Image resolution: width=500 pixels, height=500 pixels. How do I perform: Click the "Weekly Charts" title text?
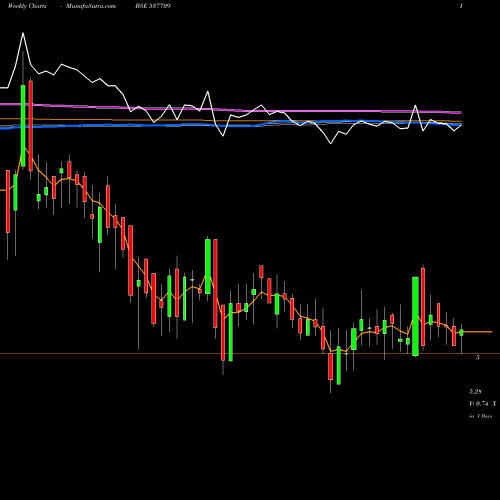point(27,6)
